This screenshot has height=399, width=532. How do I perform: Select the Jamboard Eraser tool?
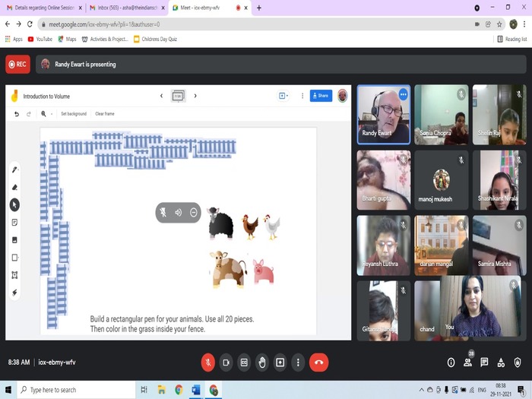14,187
